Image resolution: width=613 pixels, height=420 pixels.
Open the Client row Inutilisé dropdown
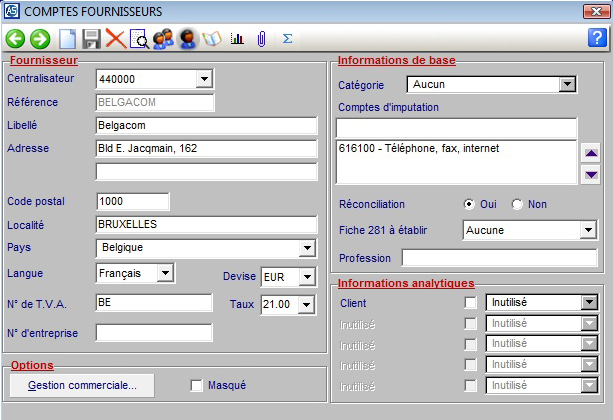pos(589,302)
